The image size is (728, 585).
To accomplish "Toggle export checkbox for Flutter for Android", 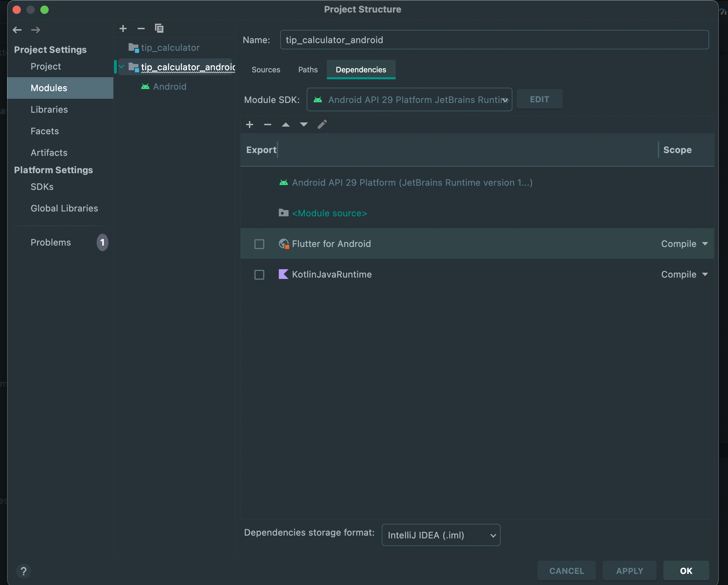I will 259,244.
